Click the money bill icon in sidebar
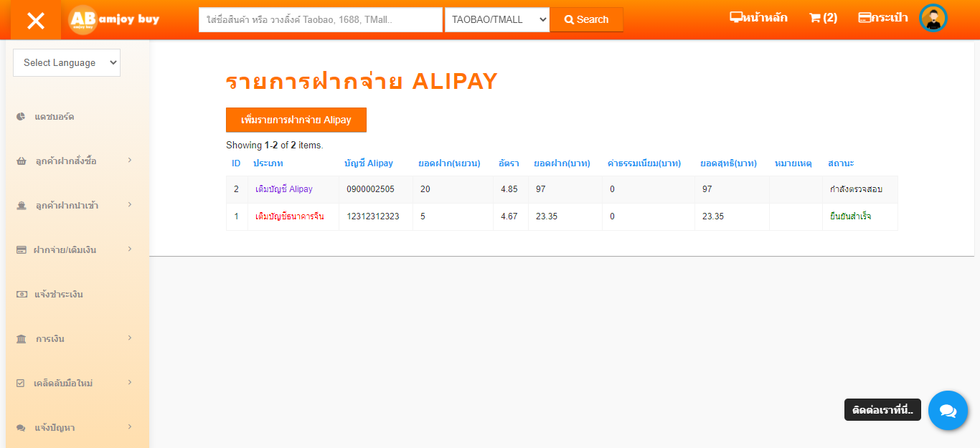 click(x=21, y=295)
